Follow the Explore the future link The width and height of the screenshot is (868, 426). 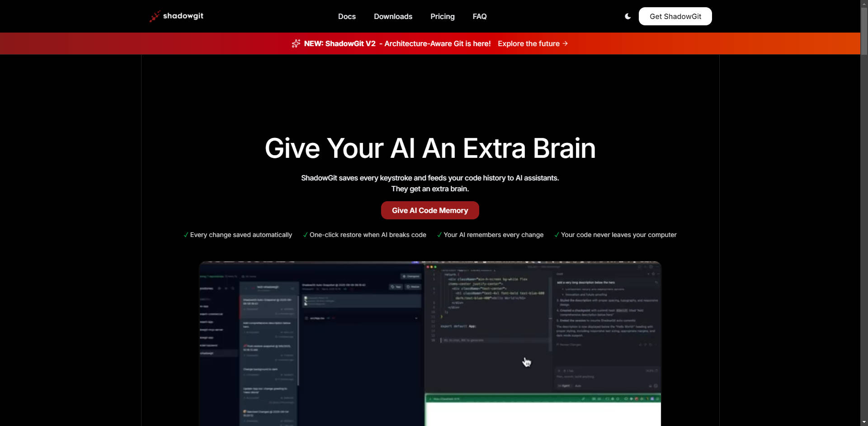point(528,43)
